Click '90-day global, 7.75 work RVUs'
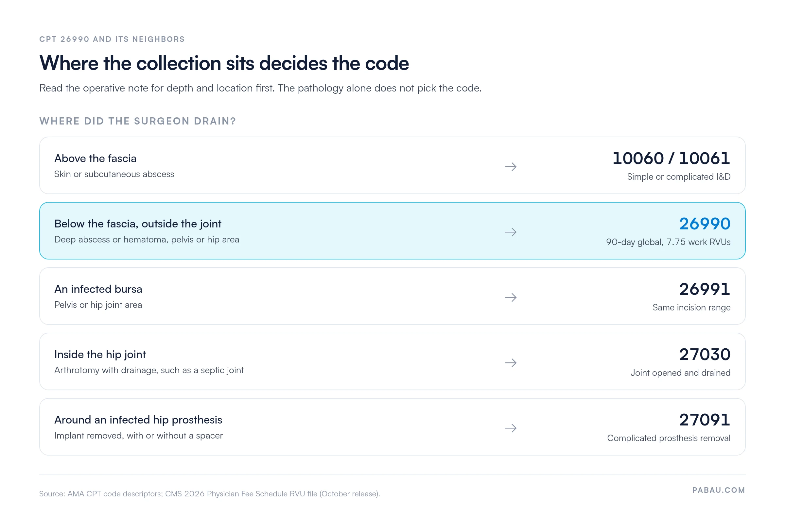This screenshot has width=785, height=532. click(x=668, y=242)
